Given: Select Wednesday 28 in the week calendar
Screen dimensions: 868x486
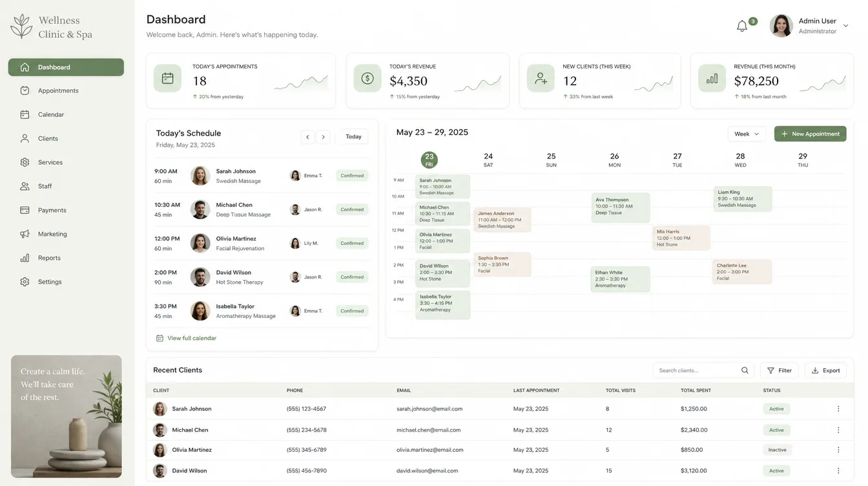Looking at the screenshot, I should click(740, 160).
